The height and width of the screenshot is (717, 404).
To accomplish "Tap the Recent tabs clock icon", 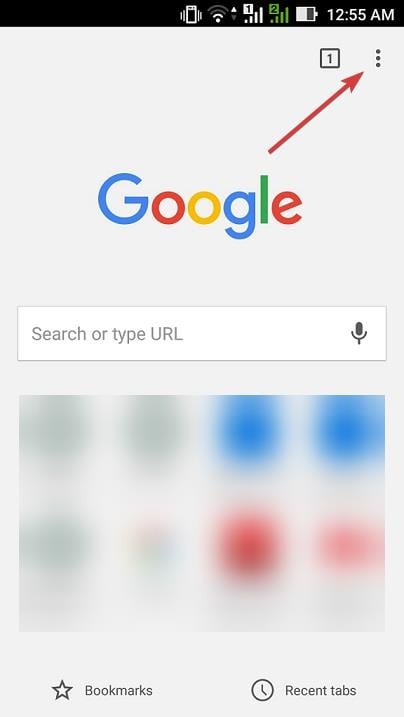I will pos(262,690).
